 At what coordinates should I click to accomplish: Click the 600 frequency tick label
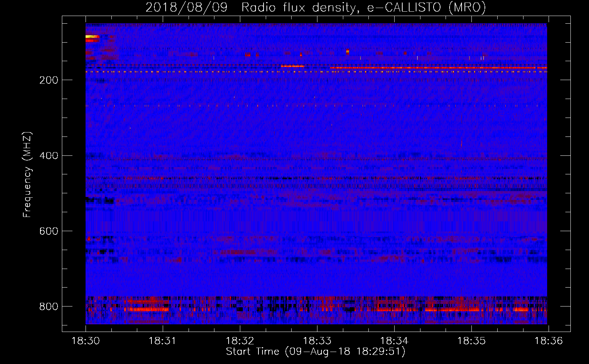click(x=49, y=232)
